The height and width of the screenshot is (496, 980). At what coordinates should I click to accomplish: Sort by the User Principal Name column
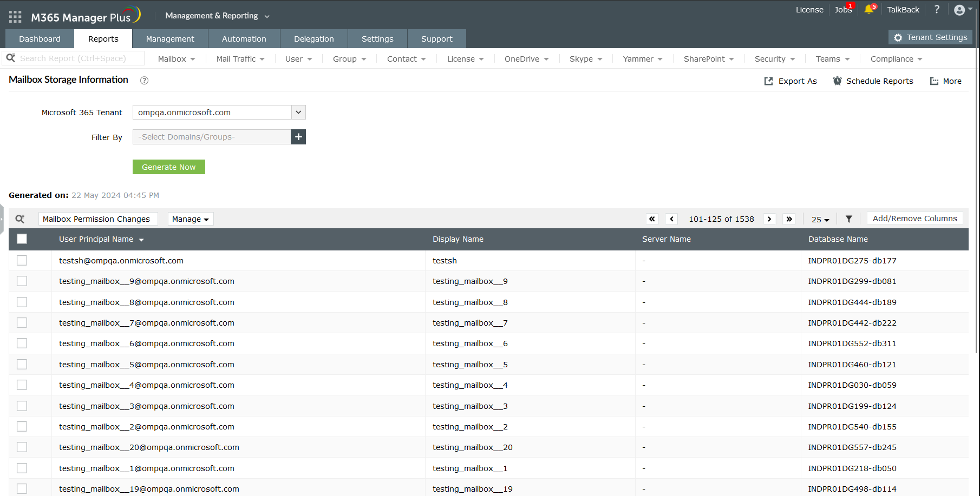[x=101, y=239]
